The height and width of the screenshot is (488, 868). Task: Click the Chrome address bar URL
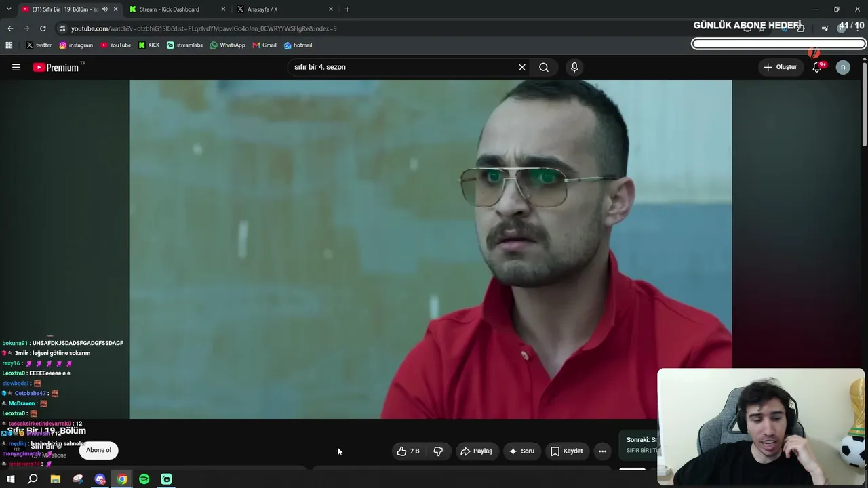[x=204, y=28]
